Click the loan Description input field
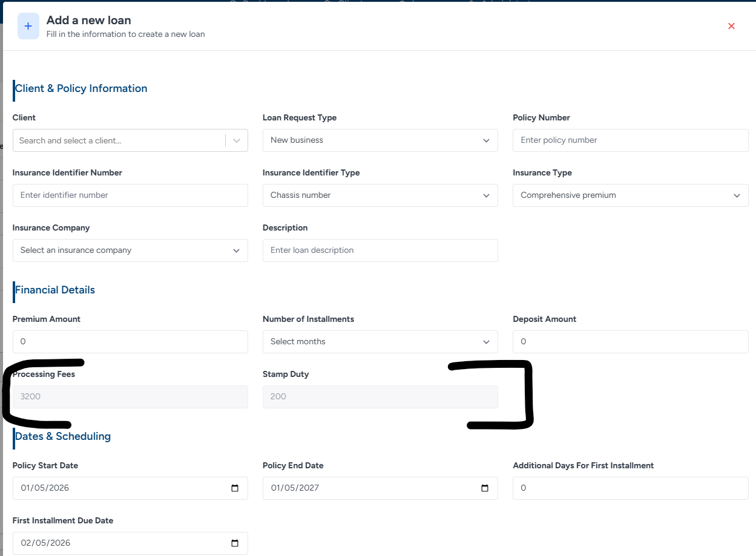Image resolution: width=756 pixels, height=556 pixels. click(380, 250)
